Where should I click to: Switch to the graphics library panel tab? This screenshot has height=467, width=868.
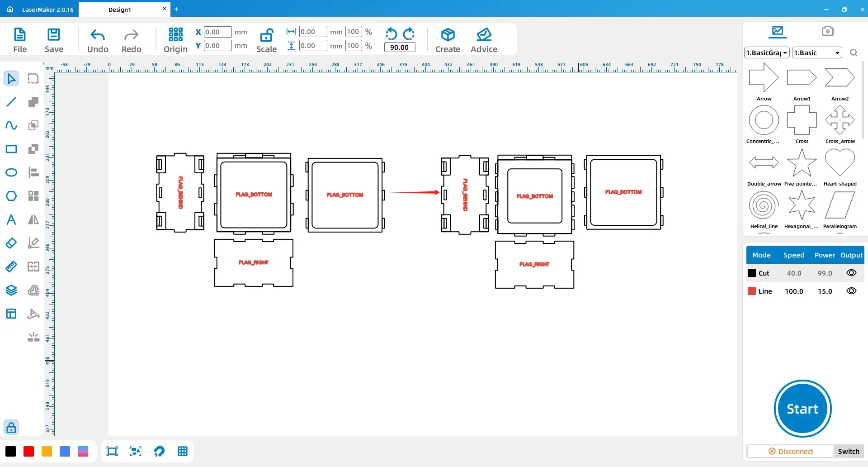pos(778,31)
